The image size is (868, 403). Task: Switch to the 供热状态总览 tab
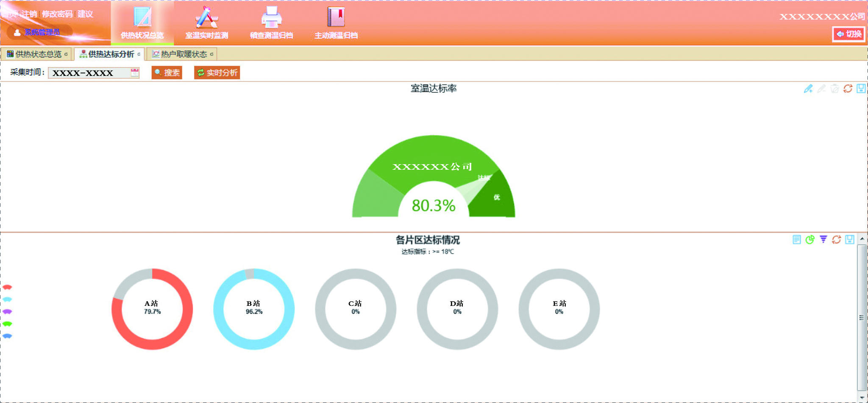37,54
